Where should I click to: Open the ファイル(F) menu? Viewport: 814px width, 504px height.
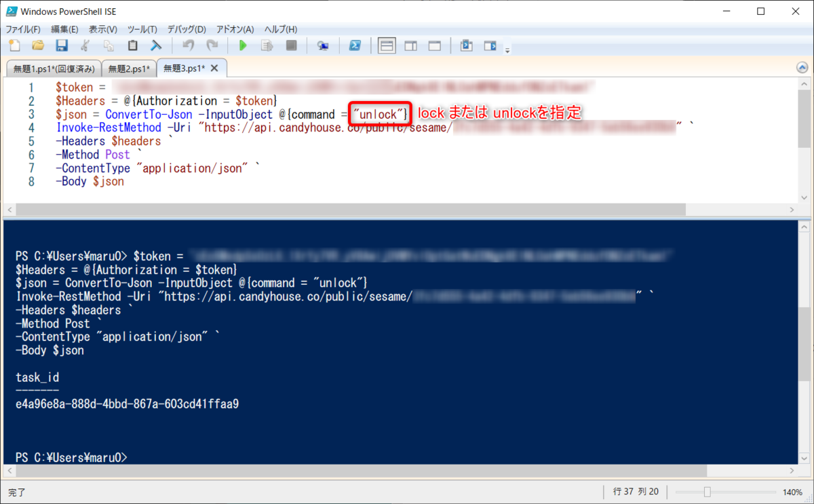[x=23, y=29]
